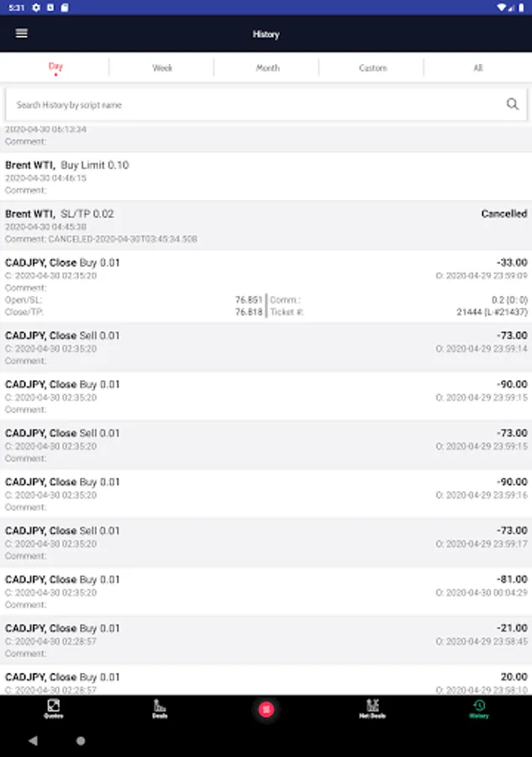Open the Quotes section in bottom bar

pos(54,709)
